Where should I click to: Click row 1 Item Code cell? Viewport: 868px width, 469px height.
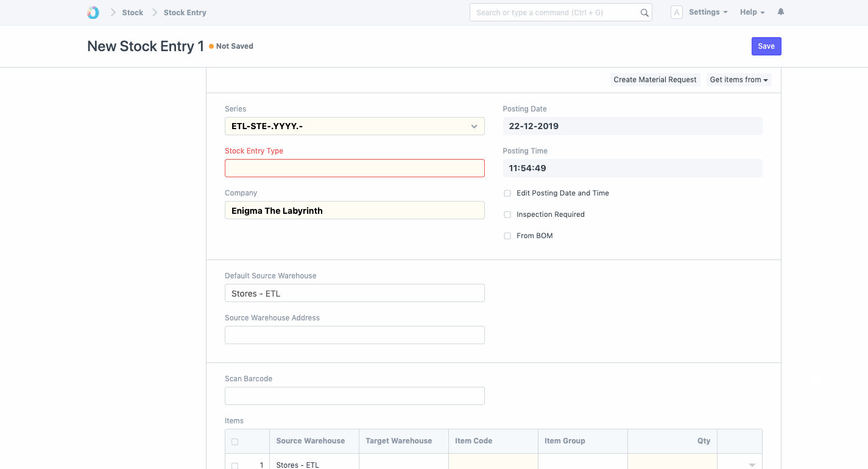[x=493, y=462]
